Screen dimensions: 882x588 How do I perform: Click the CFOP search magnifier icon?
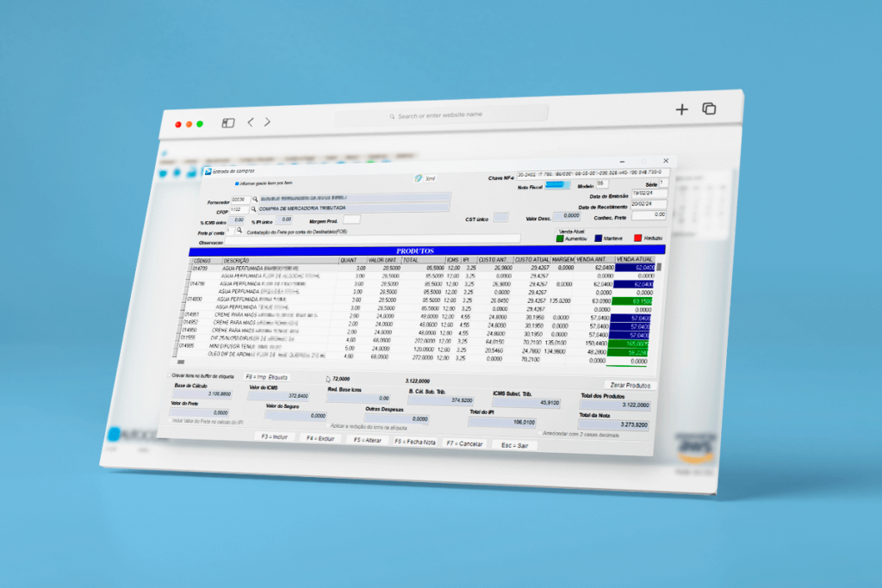(254, 209)
